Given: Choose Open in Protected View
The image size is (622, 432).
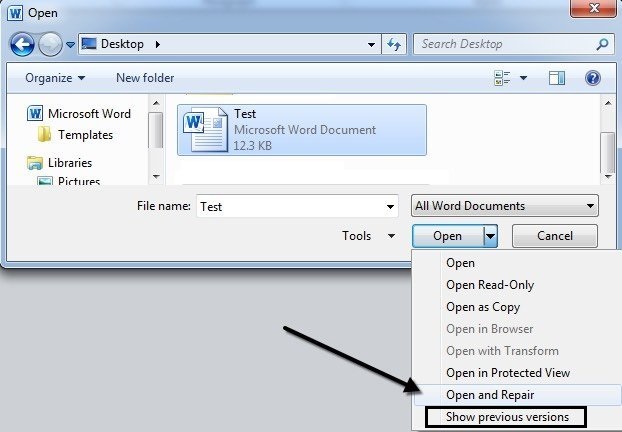Looking at the screenshot, I should 516,373.
